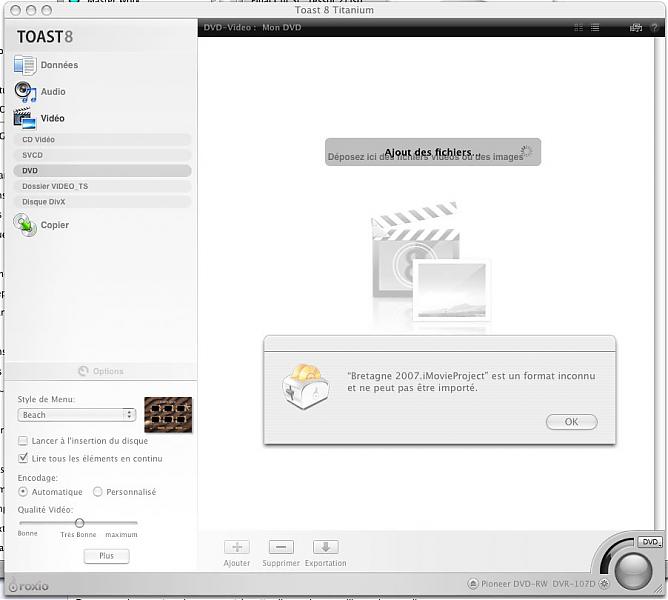Select Dossier VIDEO_TS format

(102, 186)
